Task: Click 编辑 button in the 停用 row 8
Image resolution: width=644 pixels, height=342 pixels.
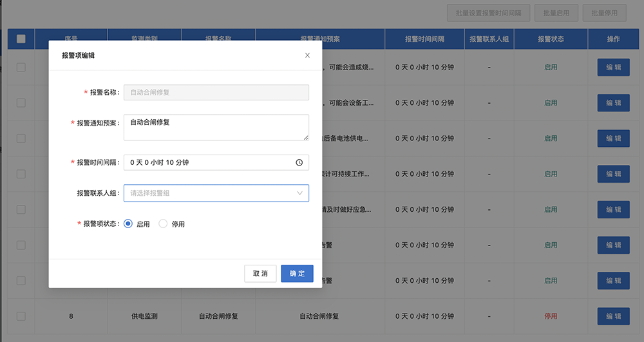Action: click(613, 316)
